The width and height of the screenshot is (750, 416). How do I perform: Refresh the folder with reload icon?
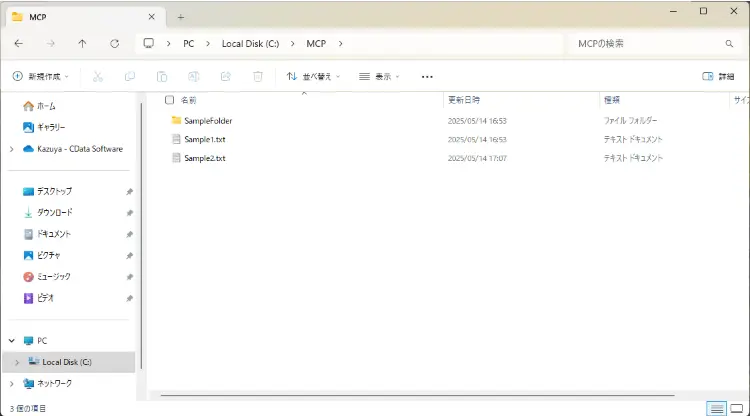pyautogui.click(x=114, y=44)
